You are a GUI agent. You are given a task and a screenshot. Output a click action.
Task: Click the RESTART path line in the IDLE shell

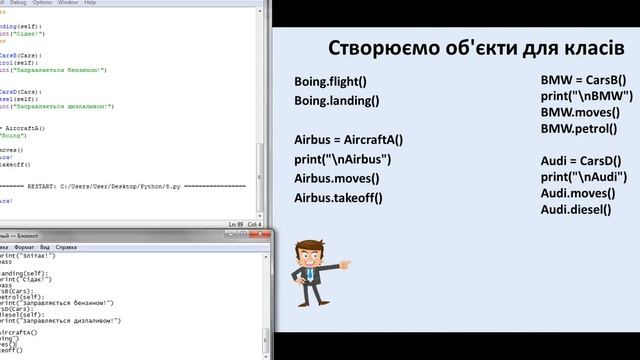point(122,187)
